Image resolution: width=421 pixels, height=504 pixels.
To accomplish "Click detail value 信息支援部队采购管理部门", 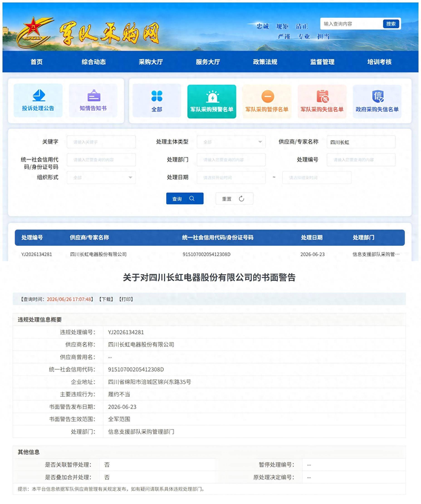I will pos(141,432).
